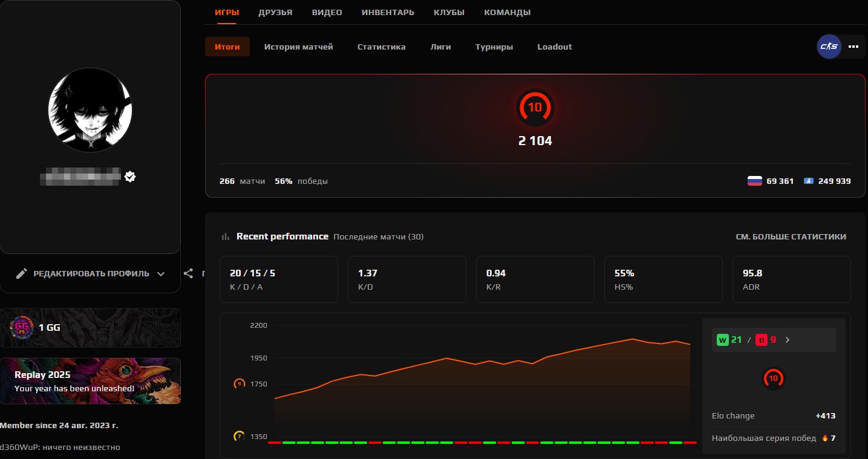Expand the win/loss record with the chevron arrow
The height and width of the screenshot is (459, 868).
[787, 340]
